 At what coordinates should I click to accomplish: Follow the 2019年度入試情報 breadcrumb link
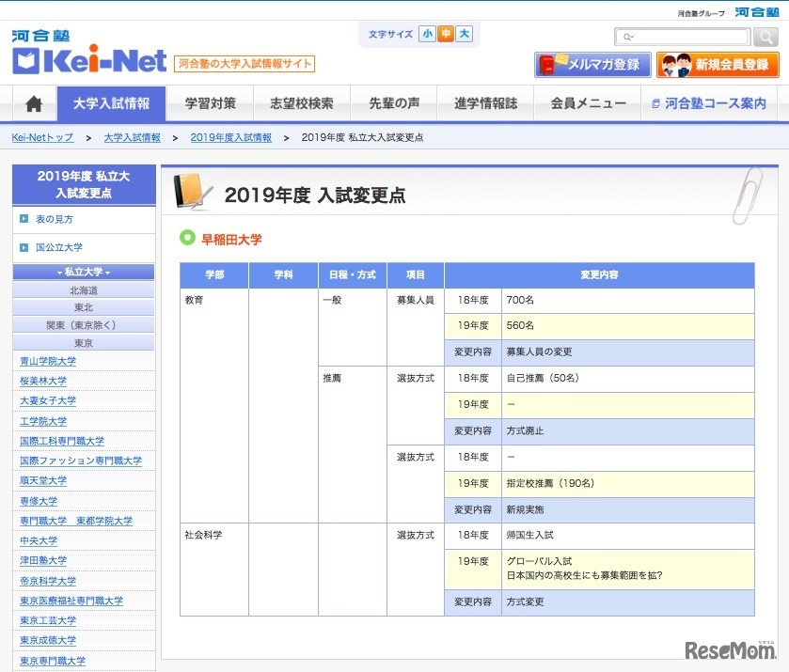pyautogui.click(x=230, y=137)
